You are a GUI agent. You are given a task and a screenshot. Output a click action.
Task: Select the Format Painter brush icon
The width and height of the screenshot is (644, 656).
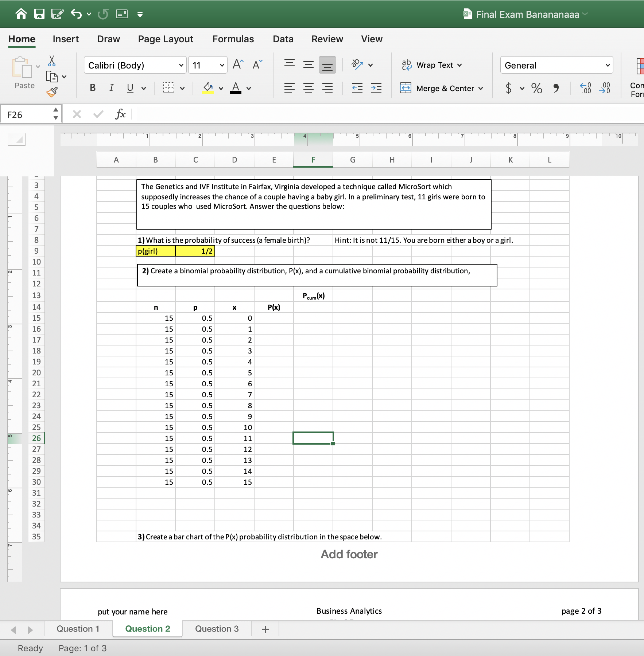point(52,92)
